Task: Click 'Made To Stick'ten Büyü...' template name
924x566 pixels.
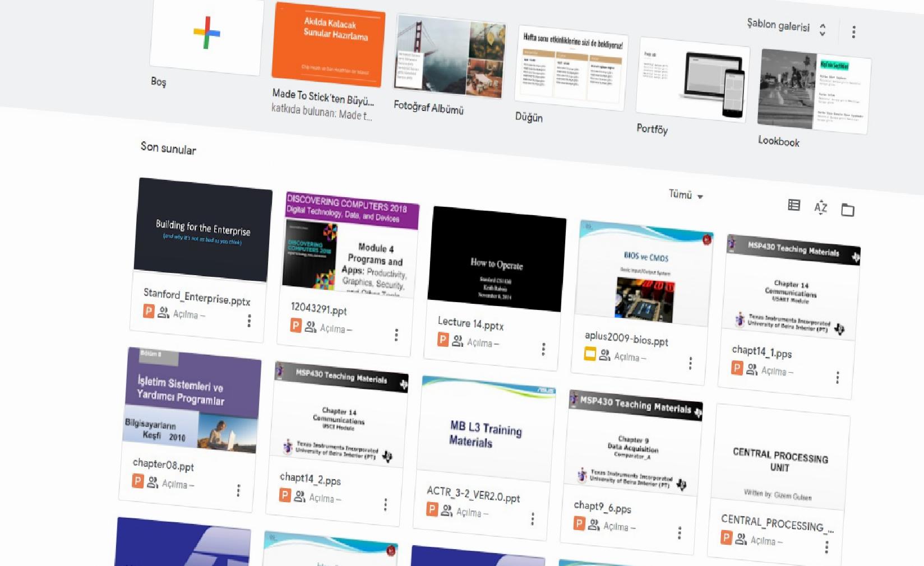Action: click(323, 97)
